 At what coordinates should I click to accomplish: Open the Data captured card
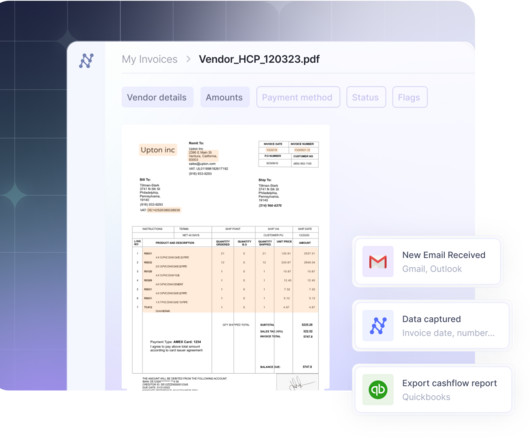pos(431,326)
